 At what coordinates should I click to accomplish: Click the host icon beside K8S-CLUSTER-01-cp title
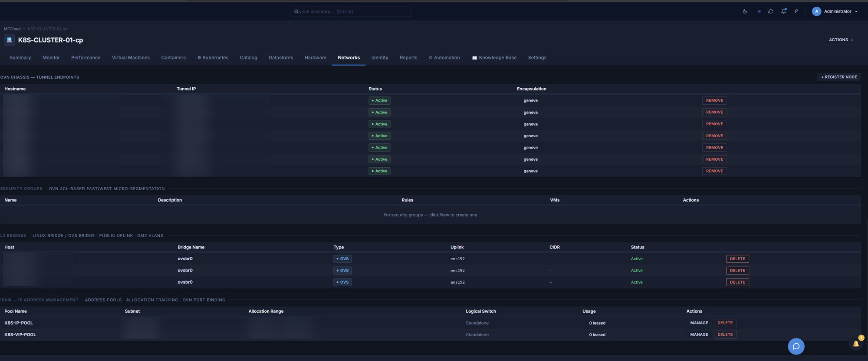(9, 40)
